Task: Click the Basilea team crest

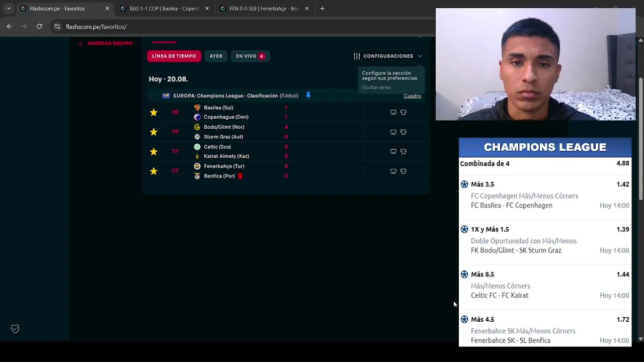Action: [x=197, y=108]
